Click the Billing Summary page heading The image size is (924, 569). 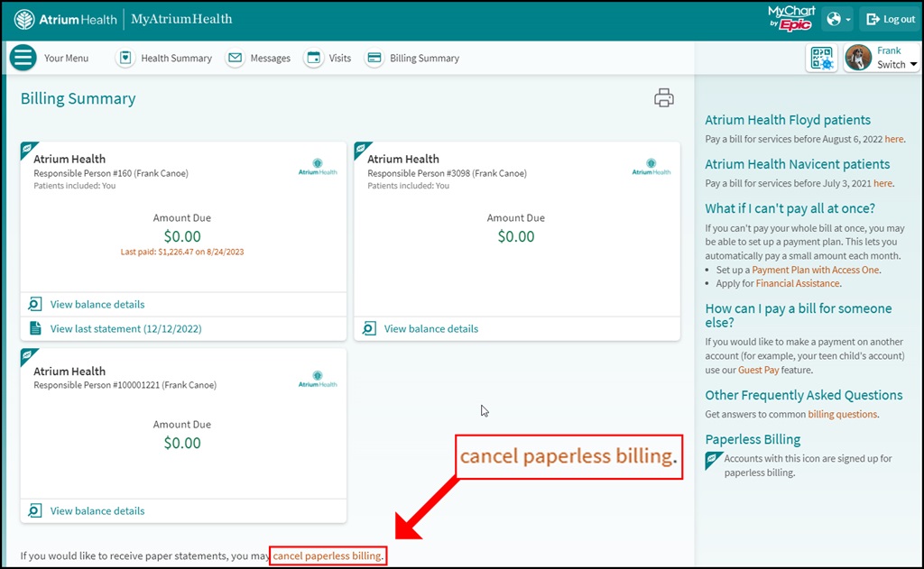pyautogui.click(x=78, y=98)
